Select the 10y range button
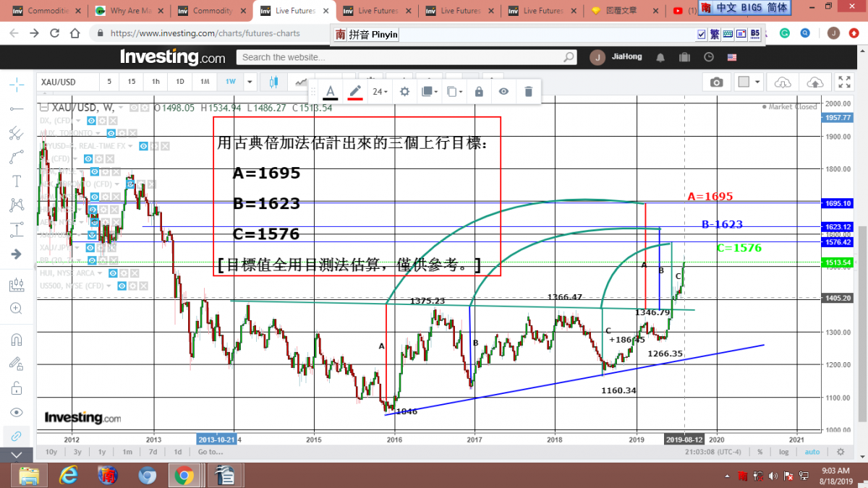 coord(51,452)
